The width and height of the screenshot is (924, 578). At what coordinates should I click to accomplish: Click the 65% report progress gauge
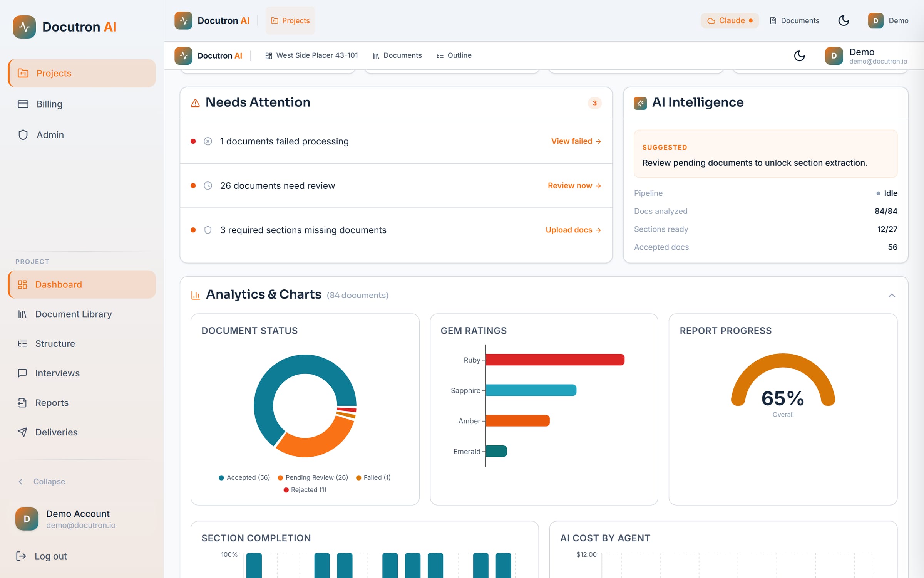click(x=783, y=385)
